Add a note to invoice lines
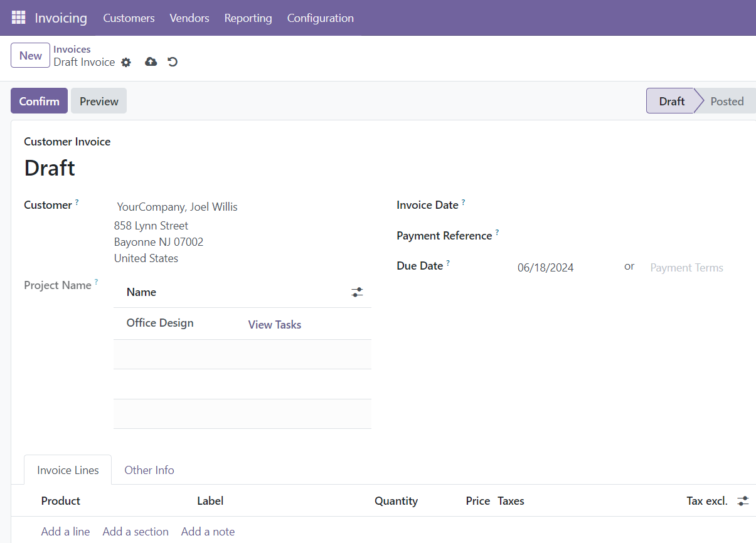Image resolution: width=756 pixels, height=543 pixels. (x=208, y=531)
